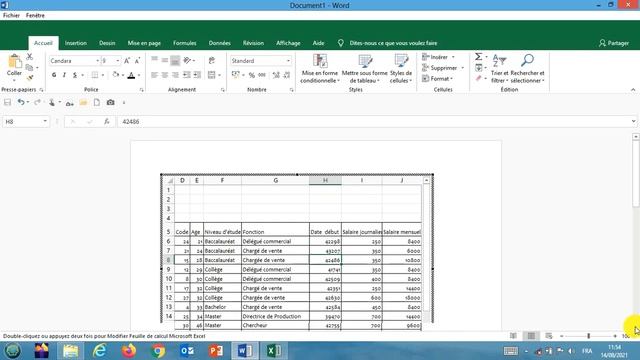The width and height of the screenshot is (640, 360).
Task: Align cell content to top
Action: (x=154, y=60)
